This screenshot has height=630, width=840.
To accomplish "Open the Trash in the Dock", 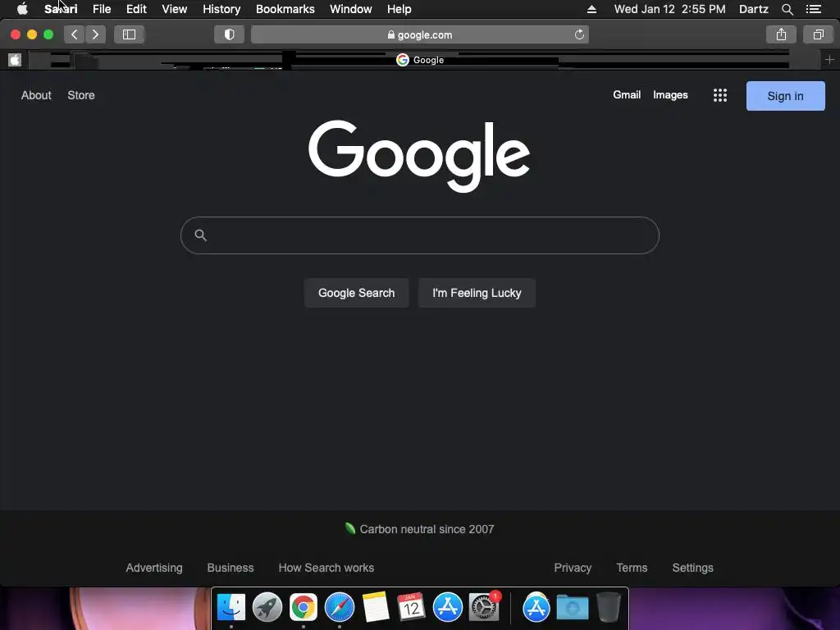I will 608,608.
